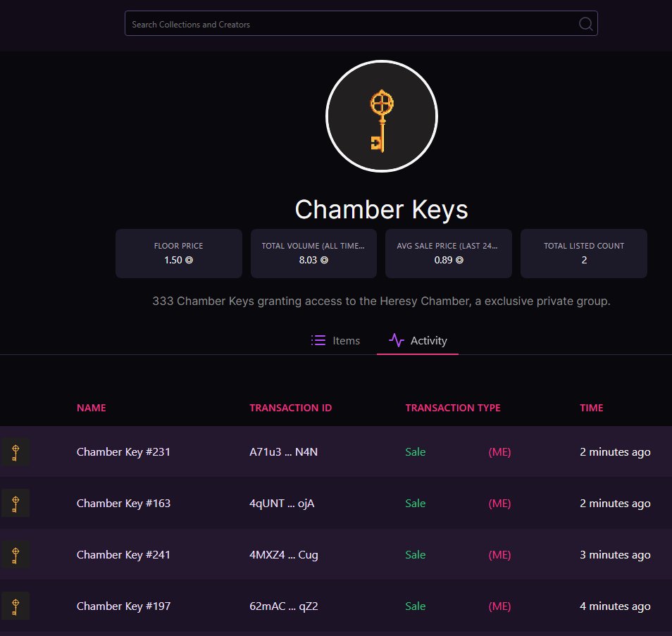The width and height of the screenshot is (672, 636).
Task: Open Chamber Key #231 name link
Action: (123, 452)
